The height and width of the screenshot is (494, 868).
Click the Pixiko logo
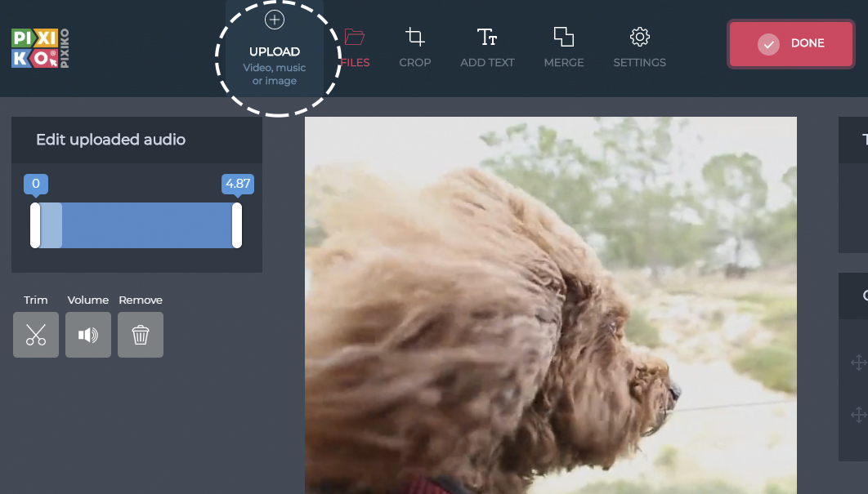tap(40, 49)
